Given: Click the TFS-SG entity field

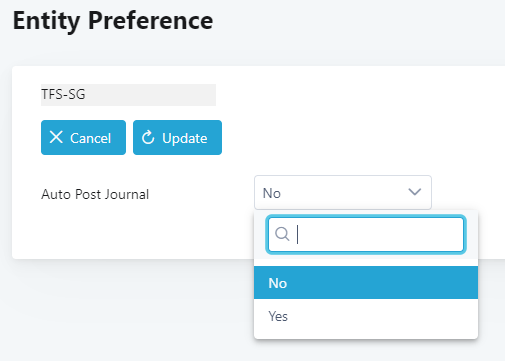Looking at the screenshot, I should (128, 95).
